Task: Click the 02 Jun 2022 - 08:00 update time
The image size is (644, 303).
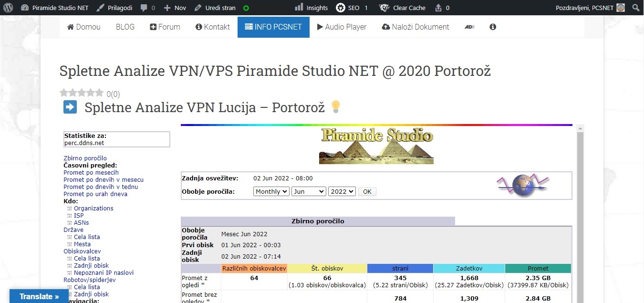Action: tap(283, 178)
